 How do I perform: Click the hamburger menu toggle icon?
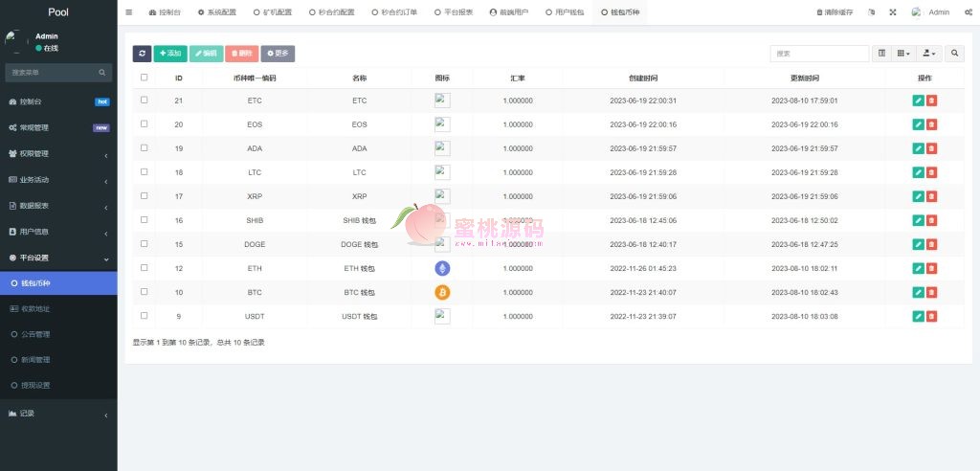click(x=129, y=12)
